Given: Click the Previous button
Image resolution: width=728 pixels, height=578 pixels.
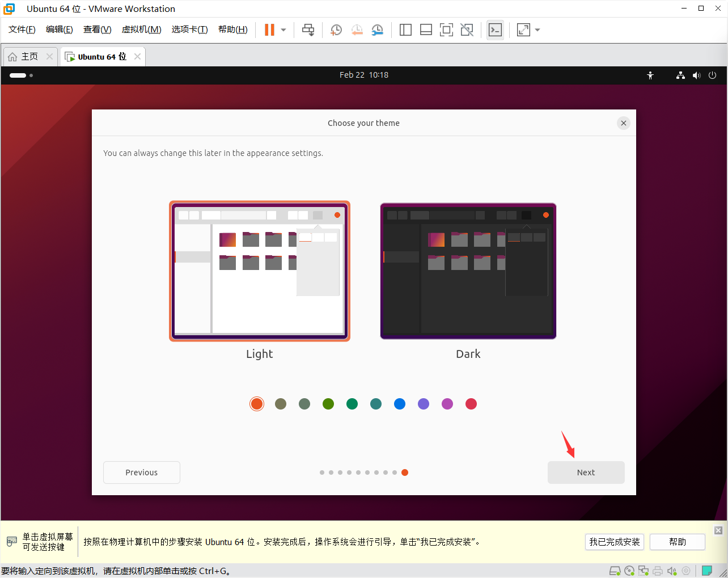Looking at the screenshot, I should [142, 472].
